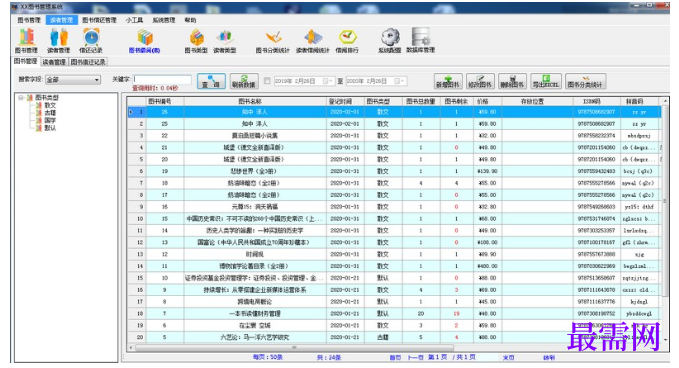
Task: Select row 6 book 悲惨世界（全3册）
Action: pos(394,171)
